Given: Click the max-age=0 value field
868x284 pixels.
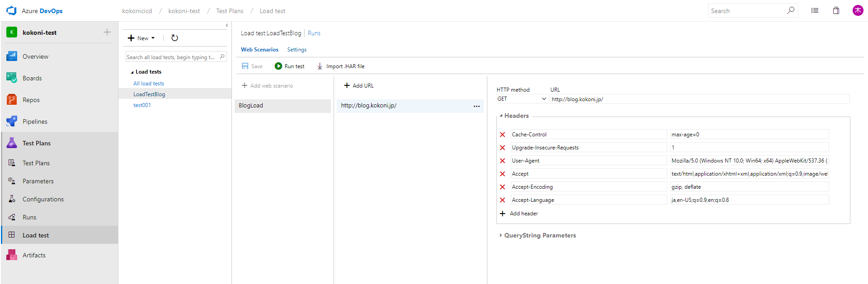Looking at the screenshot, I should point(749,135).
